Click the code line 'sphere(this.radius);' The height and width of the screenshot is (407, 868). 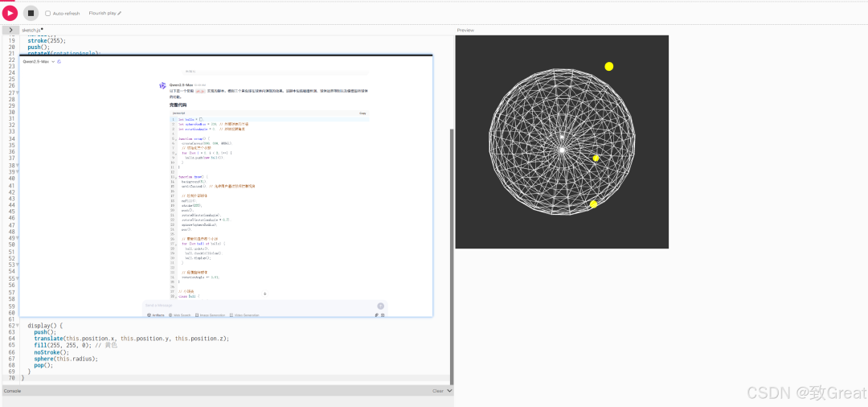[x=66, y=359]
